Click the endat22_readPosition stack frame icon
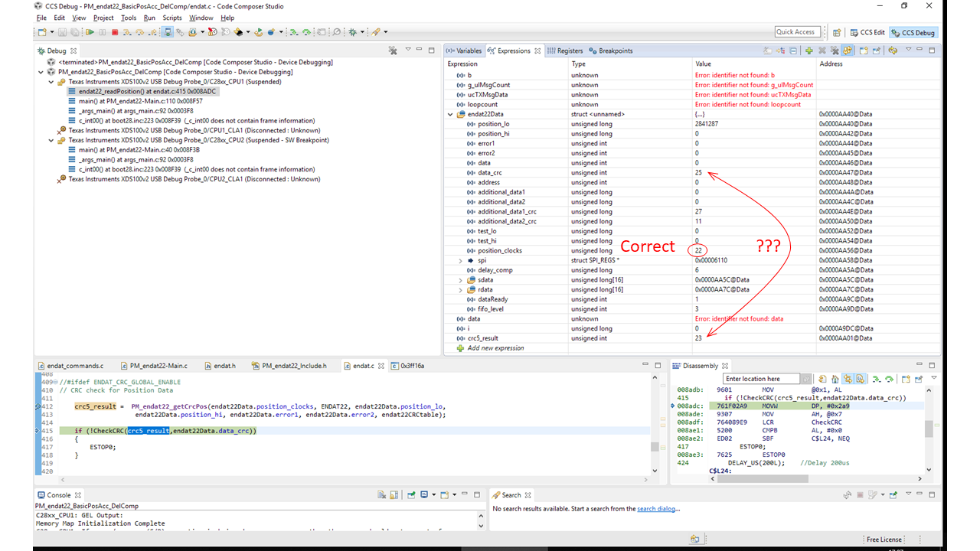The width and height of the screenshot is (980, 551). coord(72,91)
